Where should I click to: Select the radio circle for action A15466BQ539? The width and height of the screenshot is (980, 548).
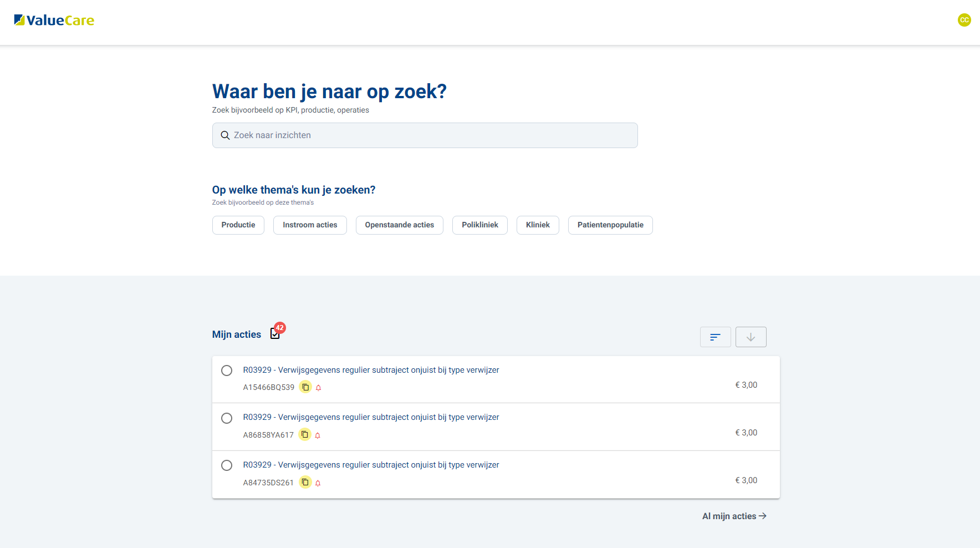pyautogui.click(x=227, y=371)
